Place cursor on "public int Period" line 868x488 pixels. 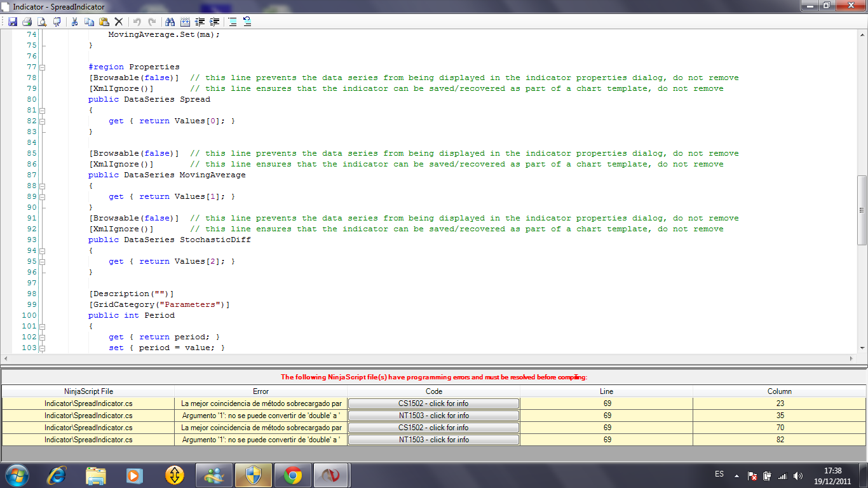pyautogui.click(x=132, y=315)
